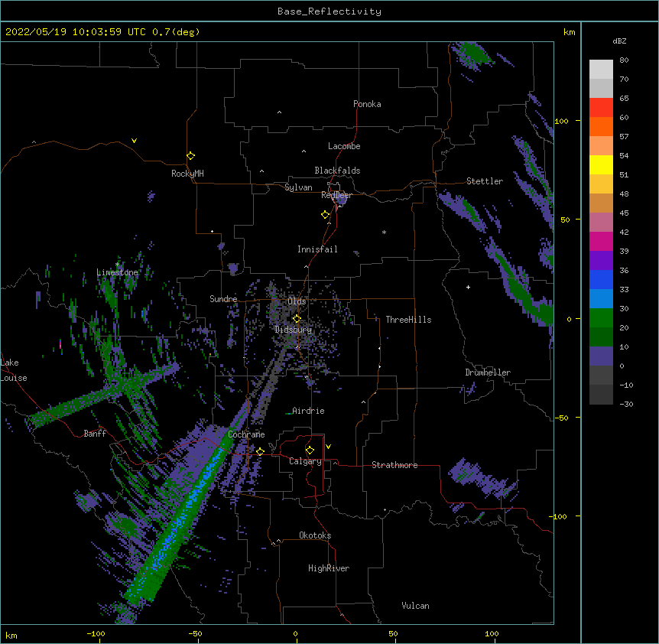This screenshot has height=644, width=659.
Task: Click the 2022/05/19 10:03:59 UTC timestamp
Action: pyautogui.click(x=76, y=32)
